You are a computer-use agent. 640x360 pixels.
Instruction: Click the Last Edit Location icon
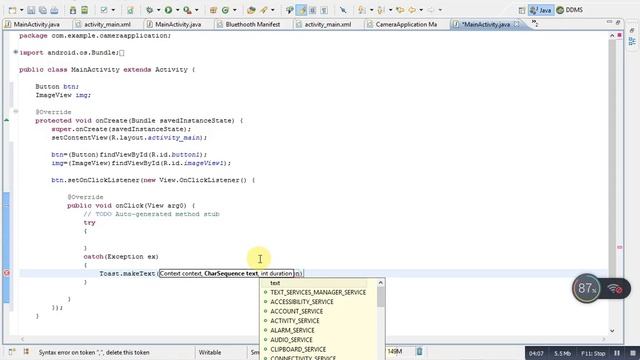click(400, 10)
